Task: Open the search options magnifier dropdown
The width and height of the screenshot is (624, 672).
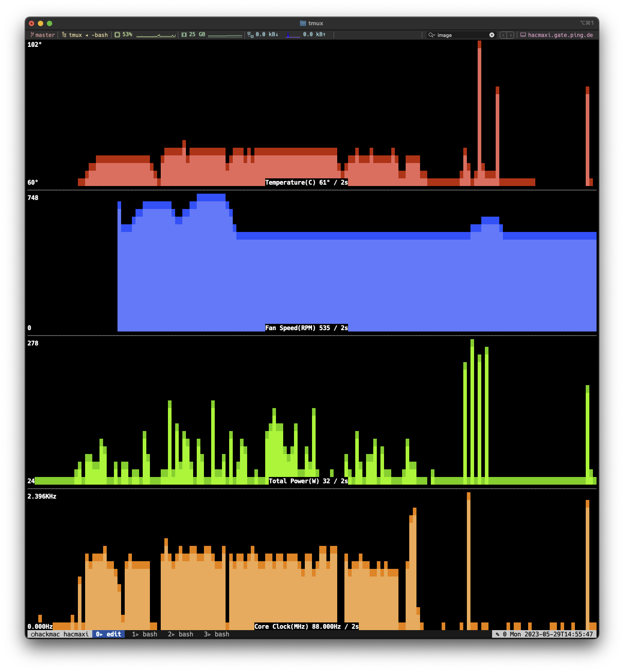Action: click(x=432, y=35)
